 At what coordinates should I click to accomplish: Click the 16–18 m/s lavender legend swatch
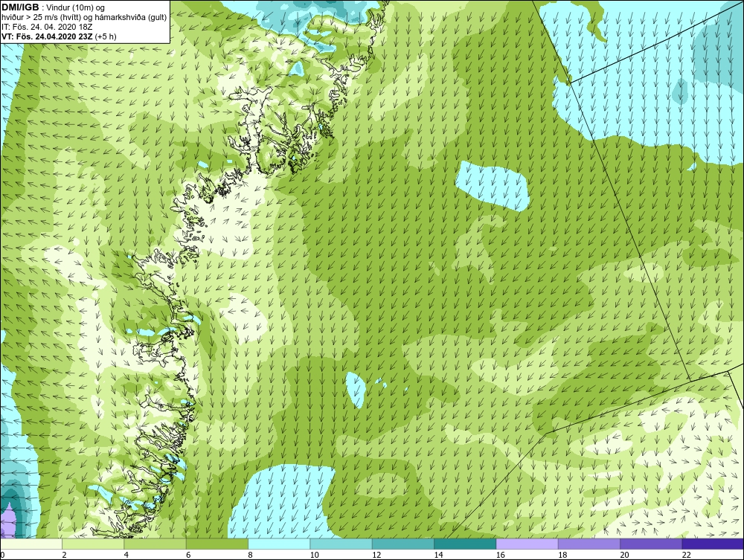click(x=527, y=544)
